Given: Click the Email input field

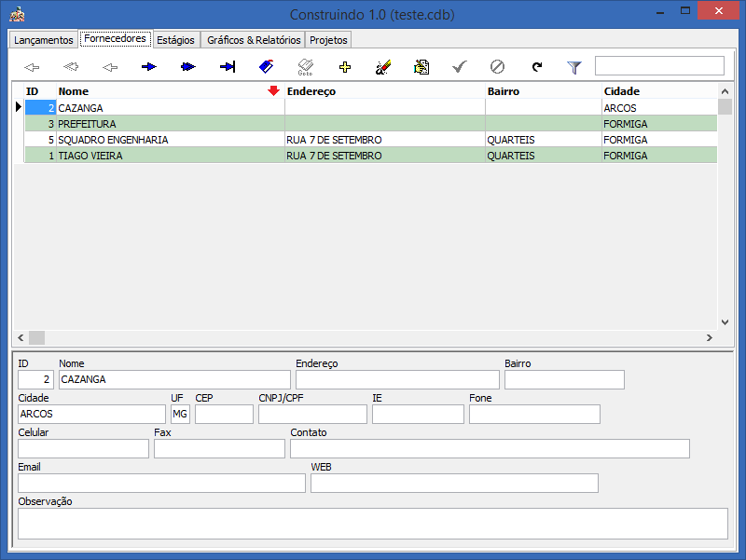Looking at the screenshot, I should point(161,484).
